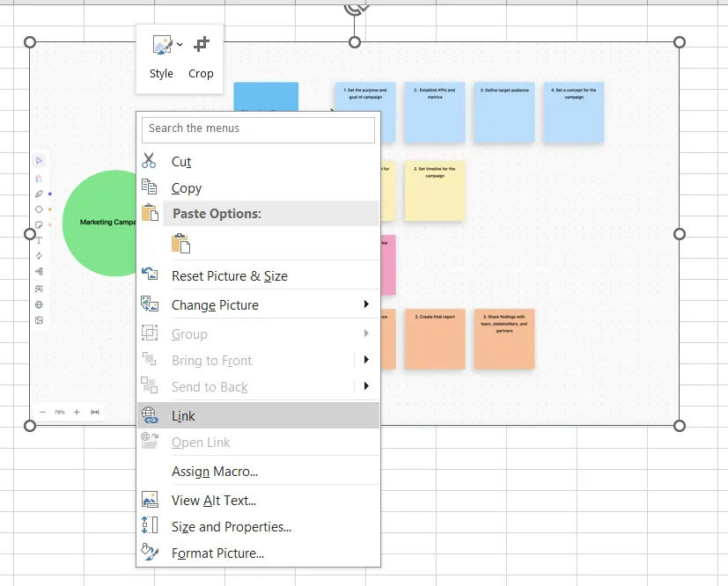Open Size and Properties...
The height and width of the screenshot is (586, 728).
coord(258,527)
